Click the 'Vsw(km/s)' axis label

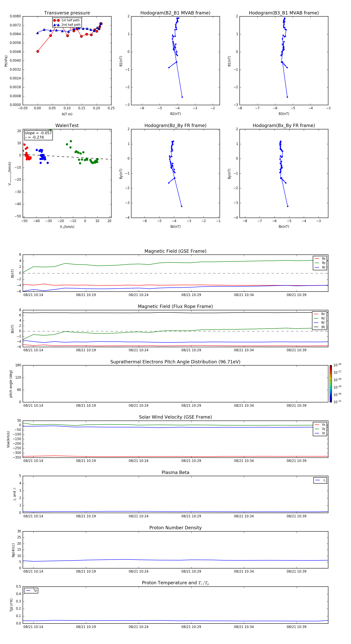[x=8, y=439]
